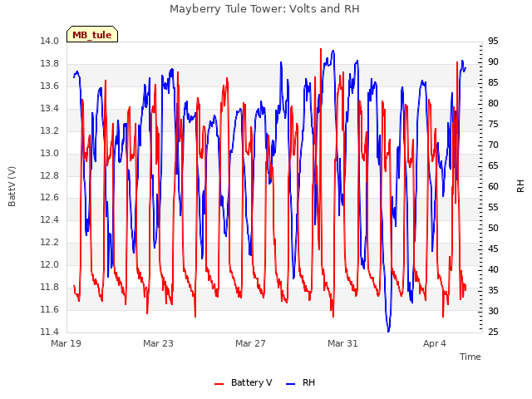Viewport: 532px width, 399px height.
Task: Click the Mar 23 date tick label
Action: (158, 343)
